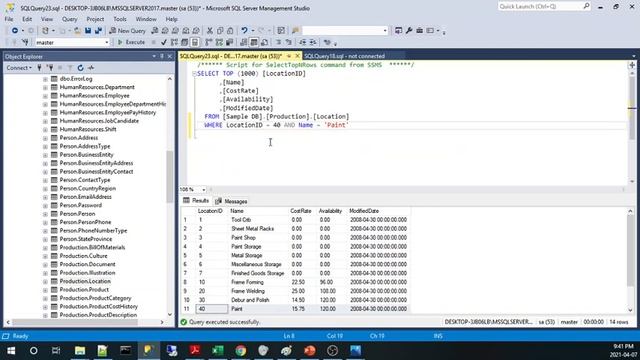Click the Open File folder icon
Screen dimensions: 640x360
[x=77, y=31]
